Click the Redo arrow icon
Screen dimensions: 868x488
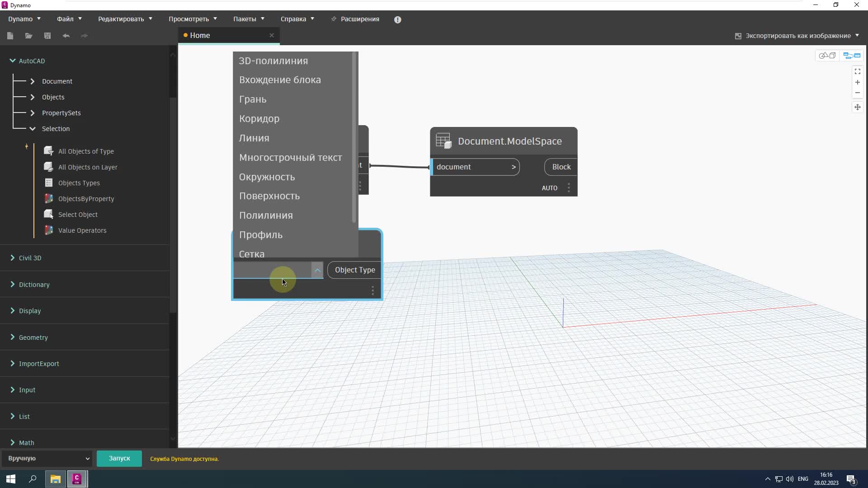(x=84, y=36)
